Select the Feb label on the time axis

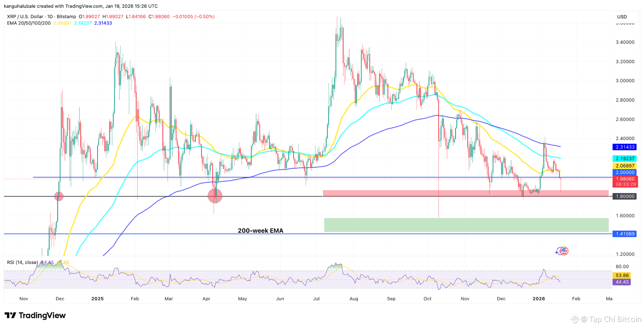[x=135, y=298]
